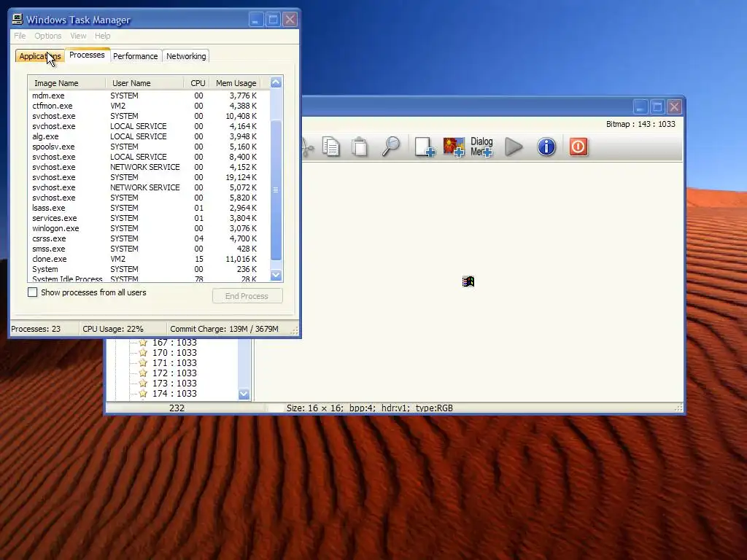747x560 pixels.
Task: Select the csrss.exe process row
Action: (x=149, y=238)
